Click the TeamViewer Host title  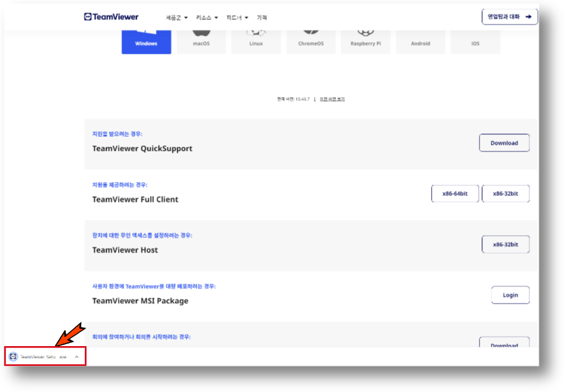pyautogui.click(x=125, y=250)
